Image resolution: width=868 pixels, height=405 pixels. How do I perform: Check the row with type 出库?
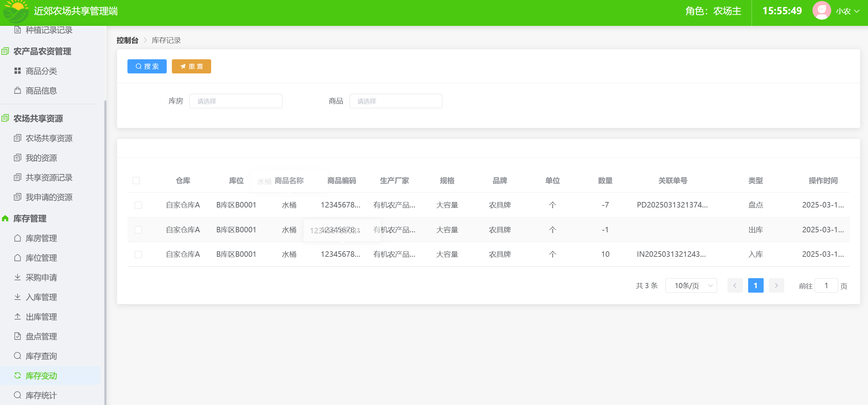tap(138, 230)
